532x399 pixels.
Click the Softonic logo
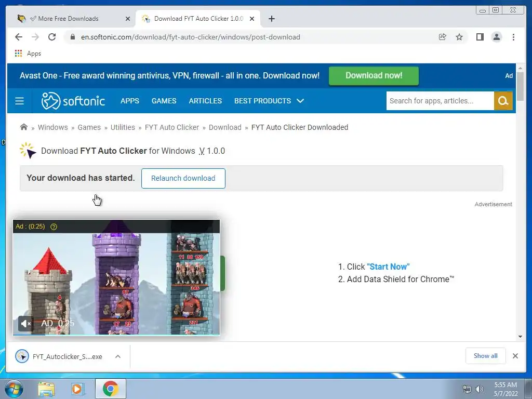point(73,101)
